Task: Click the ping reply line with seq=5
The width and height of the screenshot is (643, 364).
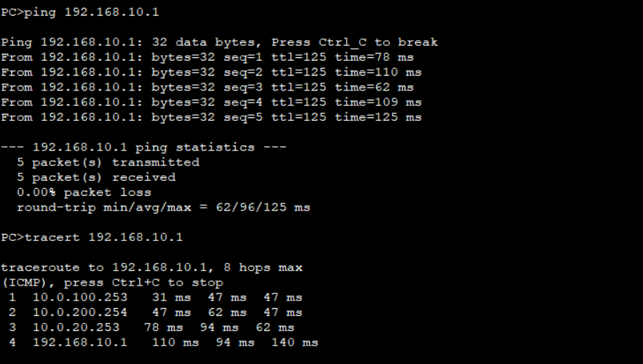Action: point(212,117)
